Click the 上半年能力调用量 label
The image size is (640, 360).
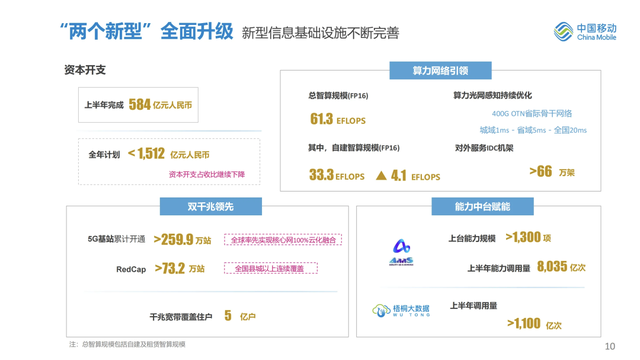[x=499, y=268]
